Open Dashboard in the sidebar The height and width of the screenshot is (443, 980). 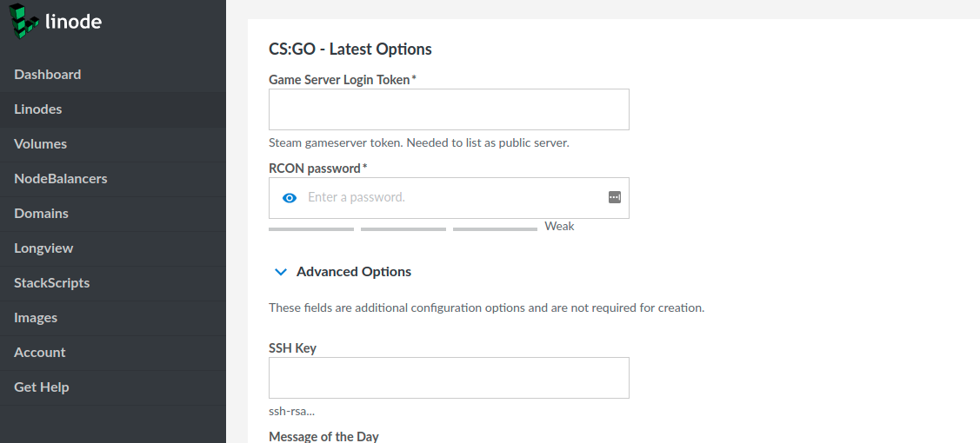(x=112, y=74)
